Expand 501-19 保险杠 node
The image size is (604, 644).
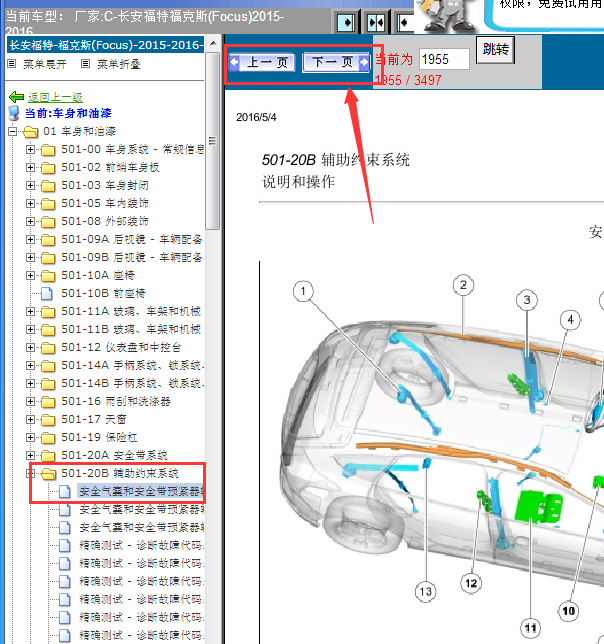click(30, 438)
